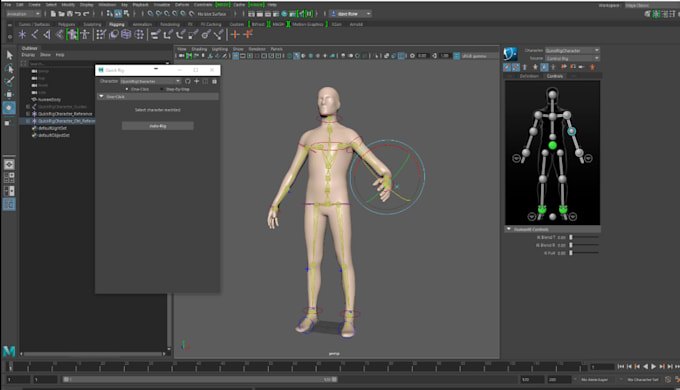Collapse the One-Click section in Quick Rig
The image size is (680, 390).
pos(101,96)
